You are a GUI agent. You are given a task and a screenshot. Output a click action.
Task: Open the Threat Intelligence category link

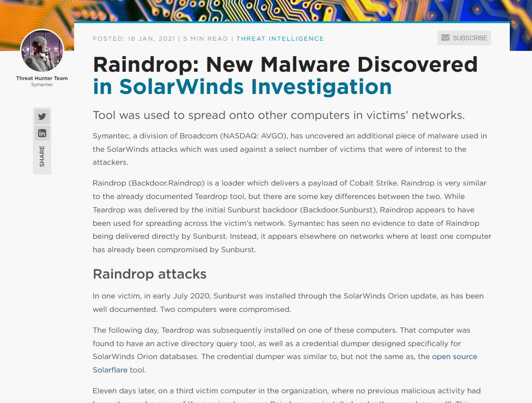pos(280,39)
